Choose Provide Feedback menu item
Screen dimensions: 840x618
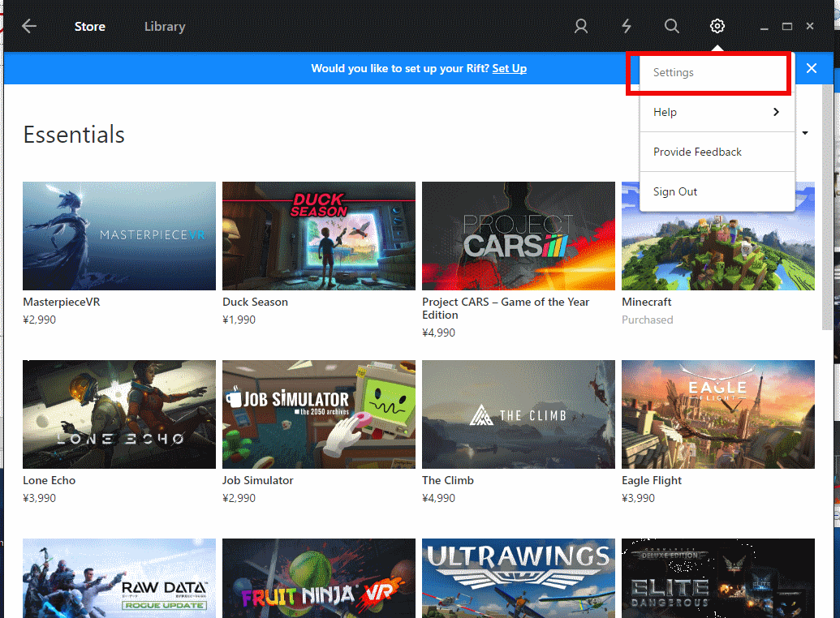717,152
